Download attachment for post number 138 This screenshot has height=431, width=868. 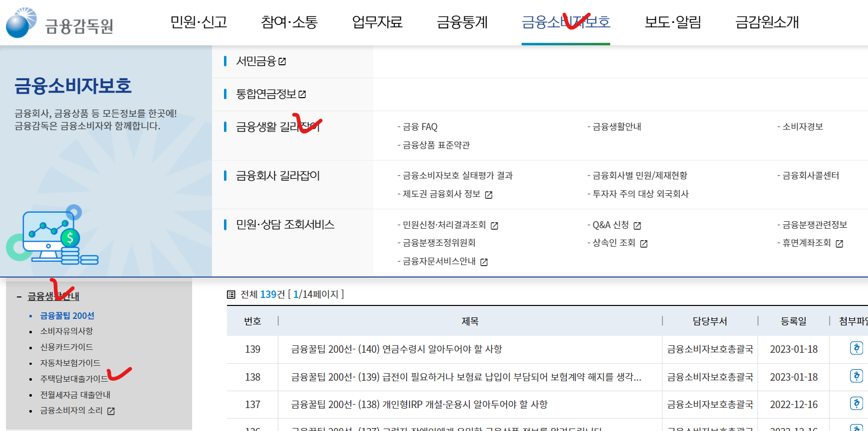(x=856, y=376)
